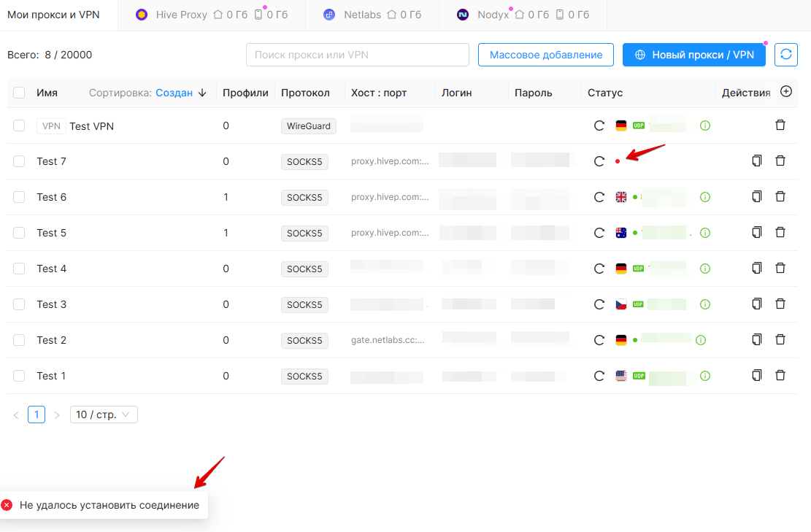Focus the 'Поиск прокси или VPN' search field
Viewport: 811px width, 532px height.
(358, 55)
